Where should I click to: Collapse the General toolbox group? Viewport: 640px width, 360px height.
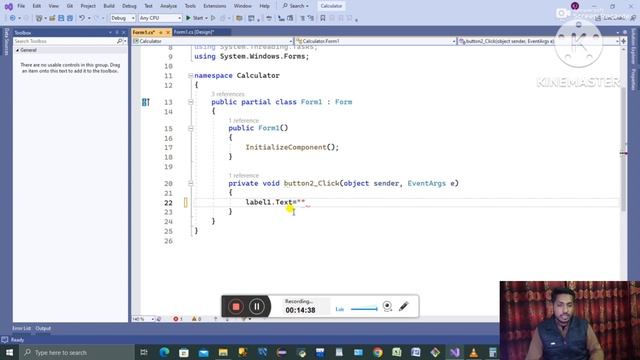[18, 50]
